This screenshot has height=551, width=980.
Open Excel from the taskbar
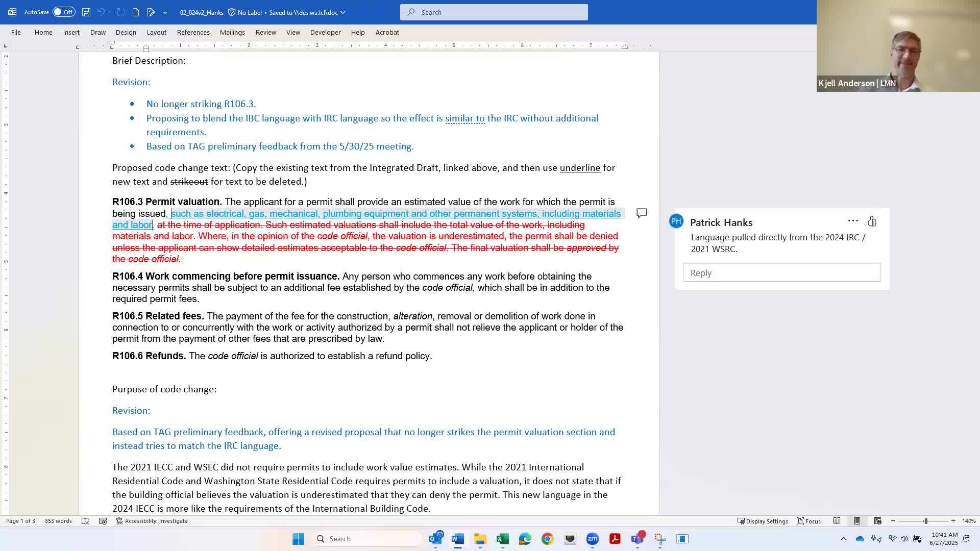(x=502, y=539)
